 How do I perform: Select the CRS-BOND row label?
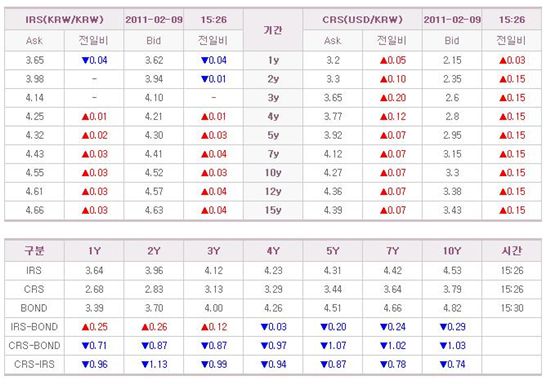coord(34,345)
